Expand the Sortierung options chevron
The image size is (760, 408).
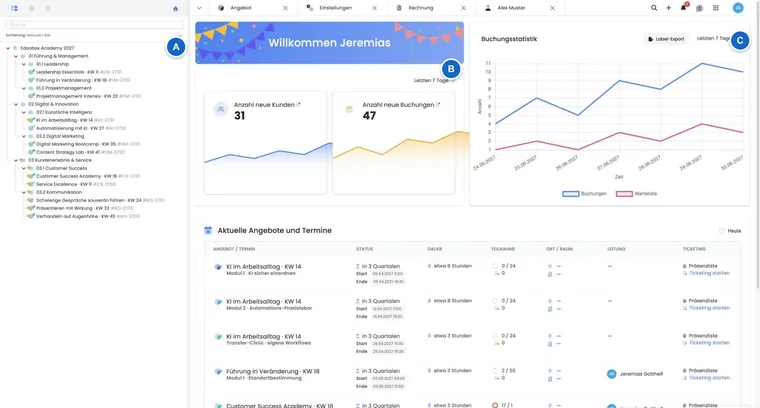click(x=180, y=35)
